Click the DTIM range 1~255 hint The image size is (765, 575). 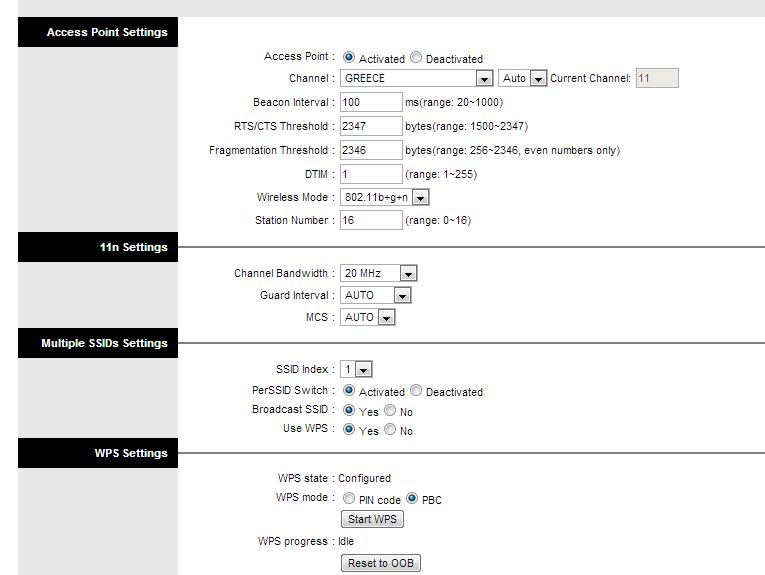click(441, 174)
